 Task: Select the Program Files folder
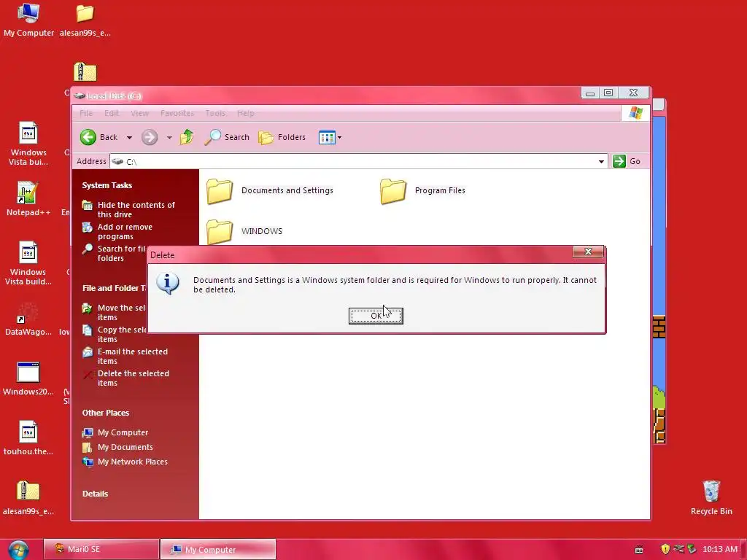(422, 190)
